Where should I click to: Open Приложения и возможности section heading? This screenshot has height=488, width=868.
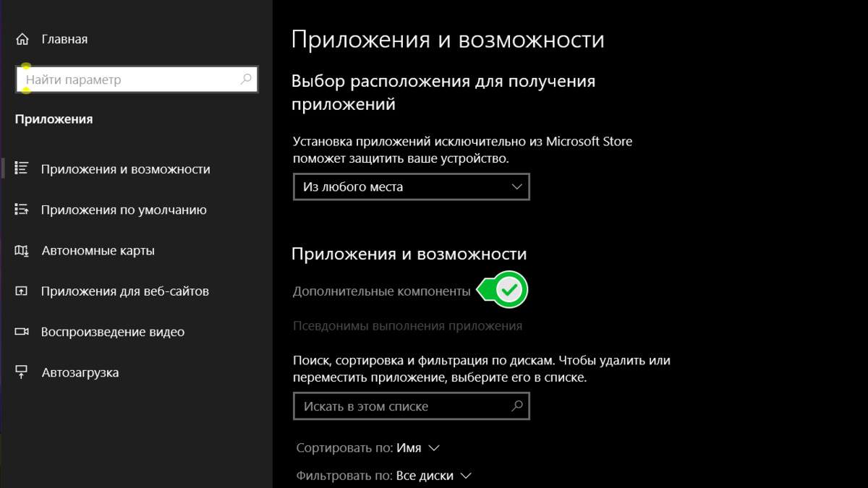[x=409, y=254]
